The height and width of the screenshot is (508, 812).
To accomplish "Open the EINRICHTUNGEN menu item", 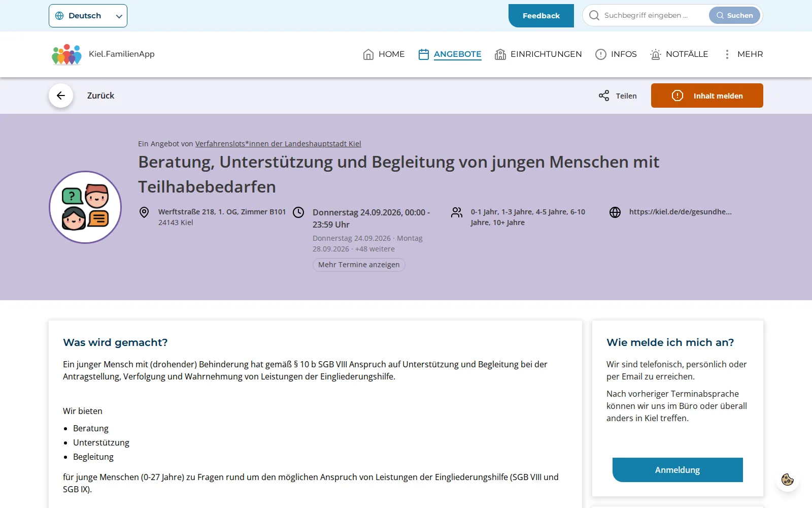I will coord(538,54).
